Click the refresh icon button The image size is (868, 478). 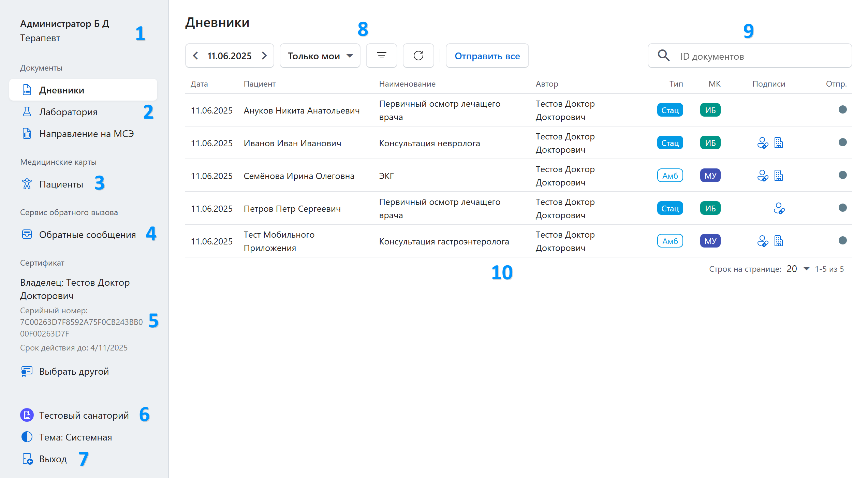click(x=418, y=56)
